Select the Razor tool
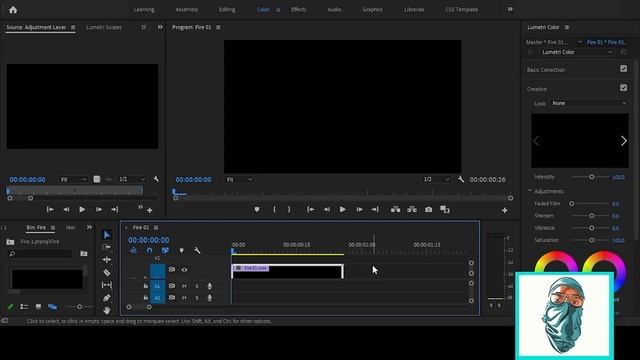The image size is (640, 360). (107, 272)
